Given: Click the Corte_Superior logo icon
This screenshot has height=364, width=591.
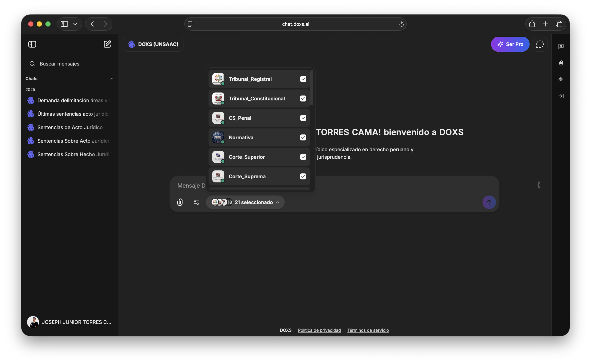Looking at the screenshot, I should (x=218, y=157).
